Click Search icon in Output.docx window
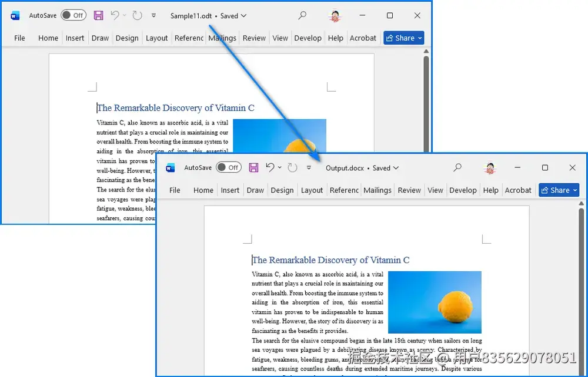The height and width of the screenshot is (377, 588). click(457, 167)
